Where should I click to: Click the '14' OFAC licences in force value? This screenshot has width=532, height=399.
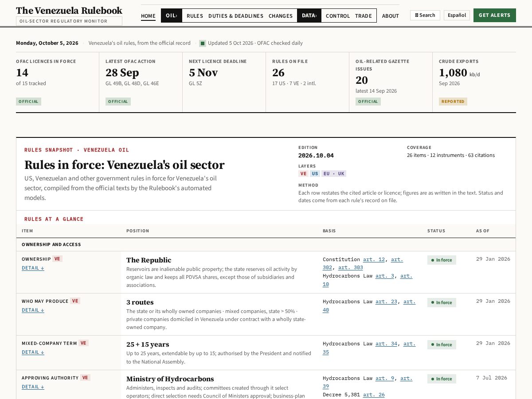(x=22, y=73)
